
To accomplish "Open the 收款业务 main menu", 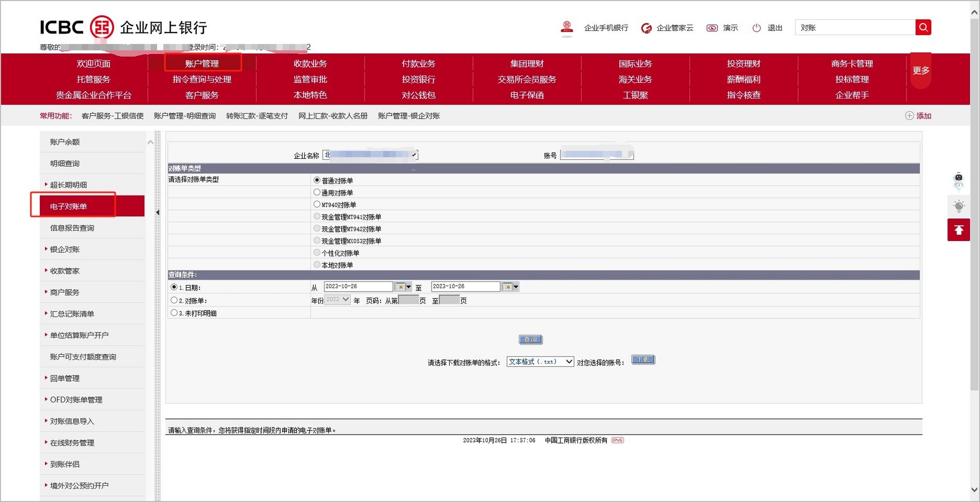I will [x=310, y=64].
